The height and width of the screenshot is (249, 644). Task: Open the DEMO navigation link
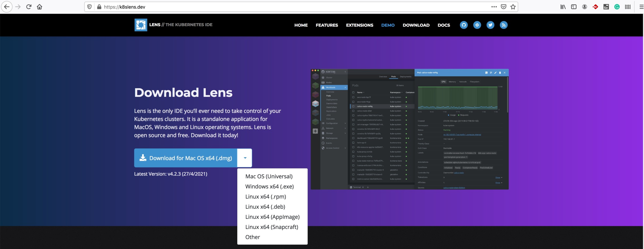click(x=388, y=25)
